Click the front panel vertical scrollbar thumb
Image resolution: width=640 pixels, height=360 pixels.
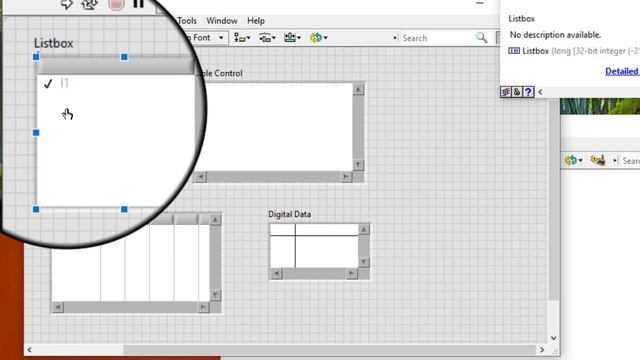(553, 200)
